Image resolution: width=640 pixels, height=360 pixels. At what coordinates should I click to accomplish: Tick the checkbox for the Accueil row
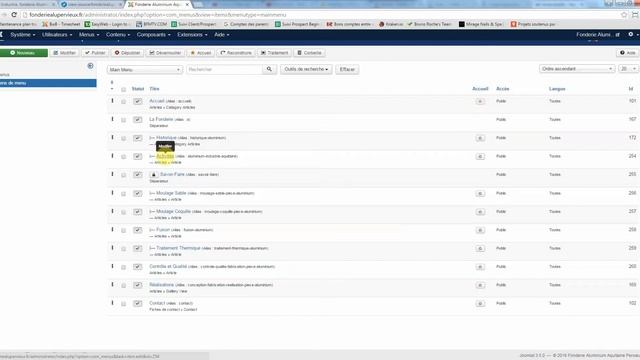point(124,102)
